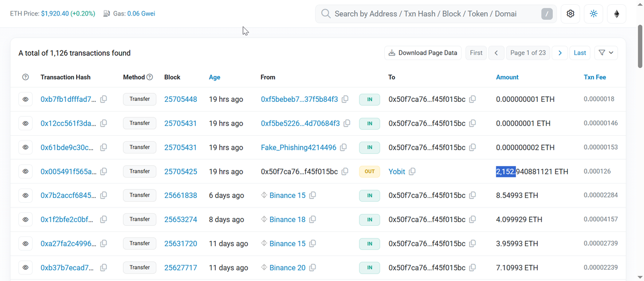
Task: Preview transaction 0xb37b7ecad7 via eye icon
Action: click(x=25, y=268)
